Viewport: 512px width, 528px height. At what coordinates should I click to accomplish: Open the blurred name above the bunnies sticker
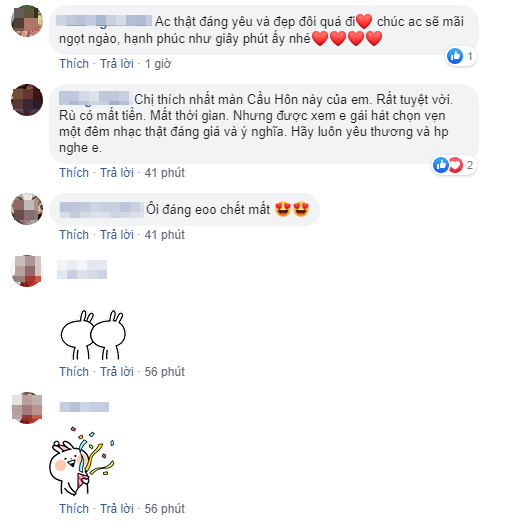tap(82, 269)
